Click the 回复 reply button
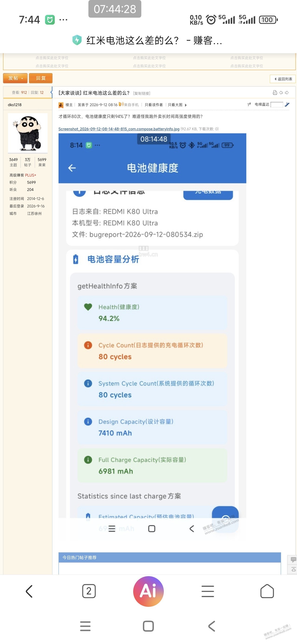 (x=41, y=78)
